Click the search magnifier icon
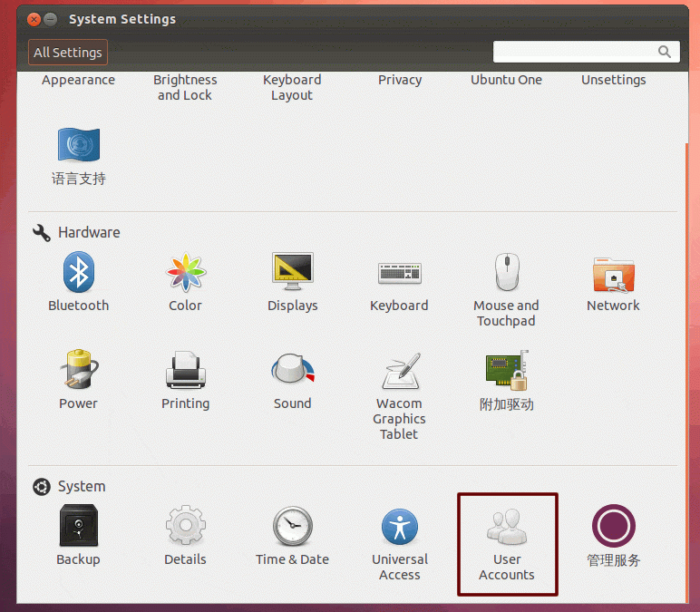Screen dimensions: 700x612 click(x=665, y=53)
